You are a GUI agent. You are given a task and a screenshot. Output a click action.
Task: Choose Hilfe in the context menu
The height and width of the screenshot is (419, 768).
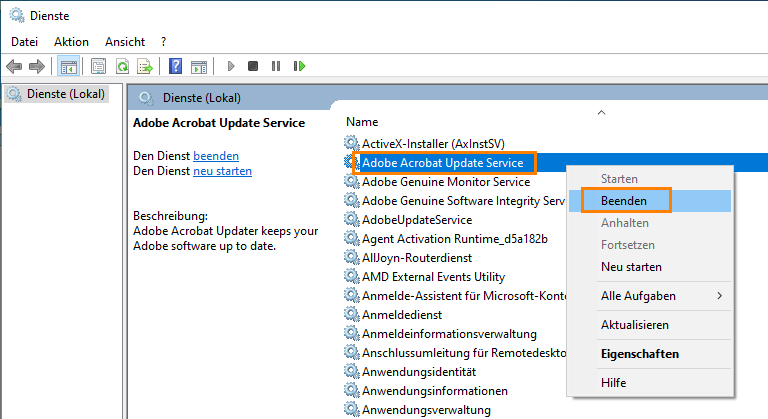650,382
